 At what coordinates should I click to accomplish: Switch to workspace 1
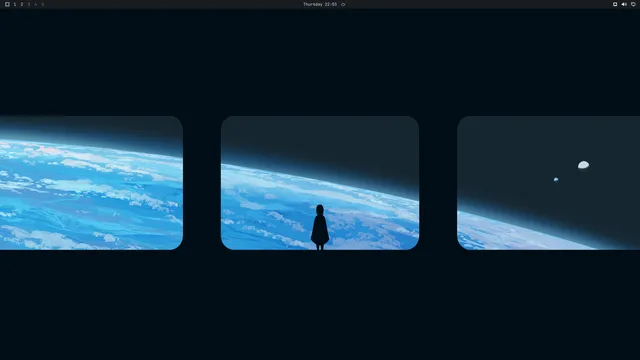(x=15, y=4)
